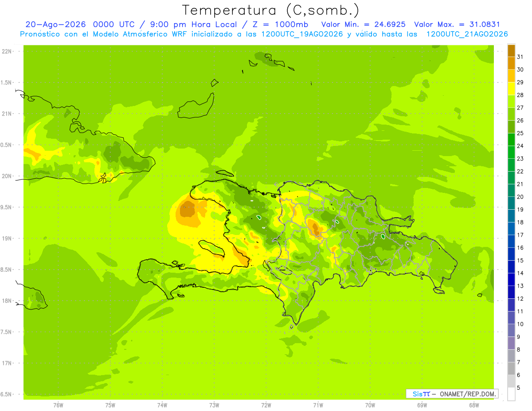The height and width of the screenshot is (411, 532).
Task: Pick the dark orange colorbar segment above 31
Action: pos(511,50)
